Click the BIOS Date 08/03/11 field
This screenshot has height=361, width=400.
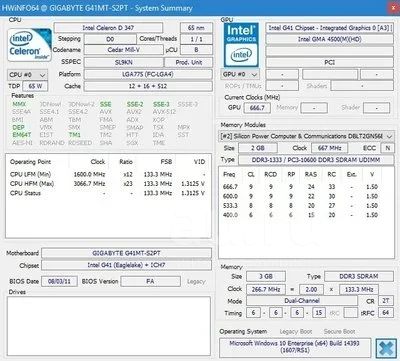[x=59, y=281]
